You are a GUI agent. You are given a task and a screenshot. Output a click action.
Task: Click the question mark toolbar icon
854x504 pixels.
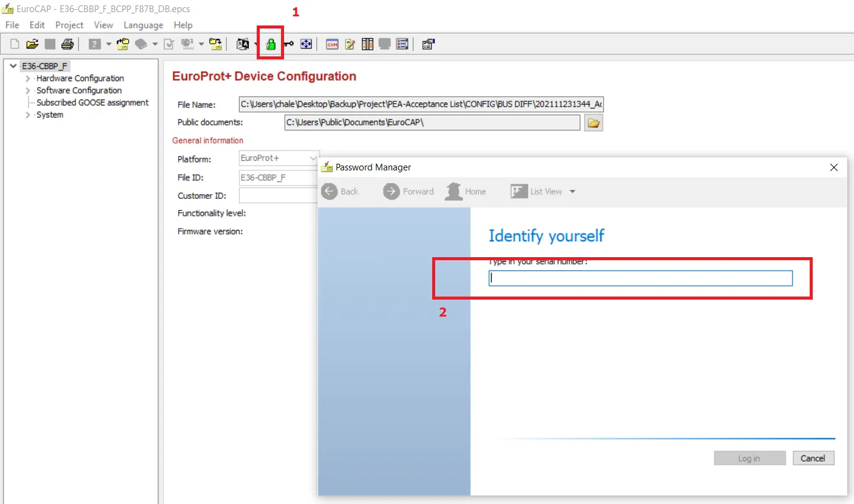click(95, 44)
